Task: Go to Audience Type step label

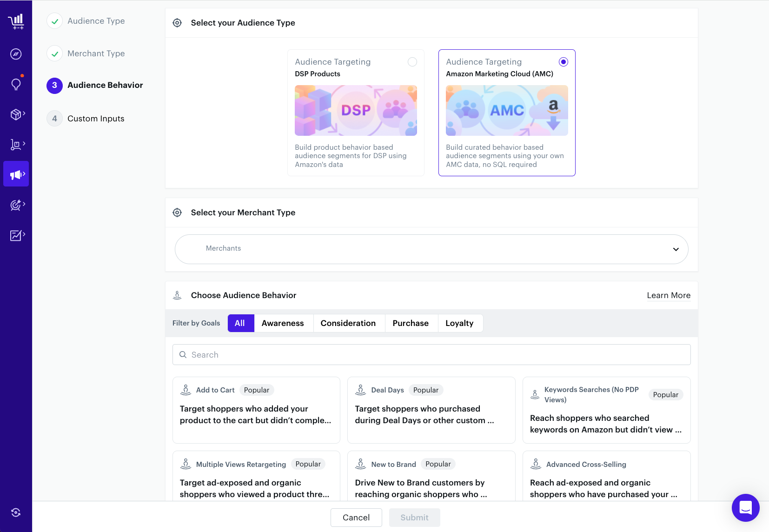Action: tap(96, 21)
